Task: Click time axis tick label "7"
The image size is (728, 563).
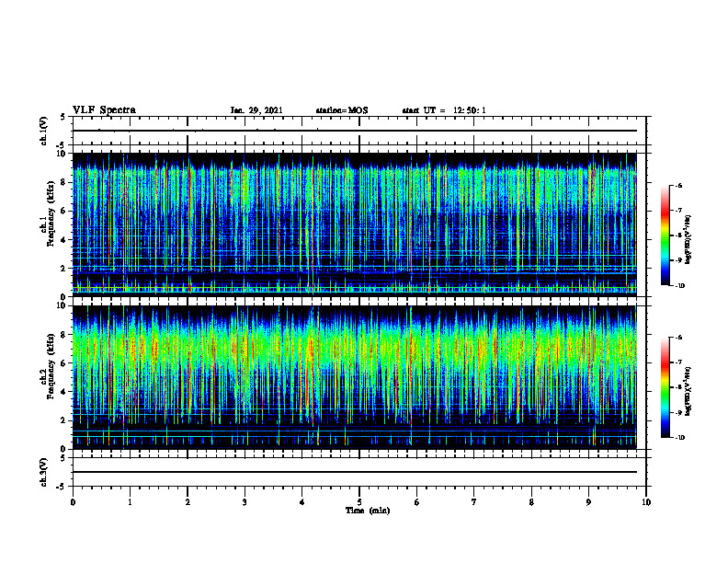Action: pyautogui.click(x=474, y=502)
